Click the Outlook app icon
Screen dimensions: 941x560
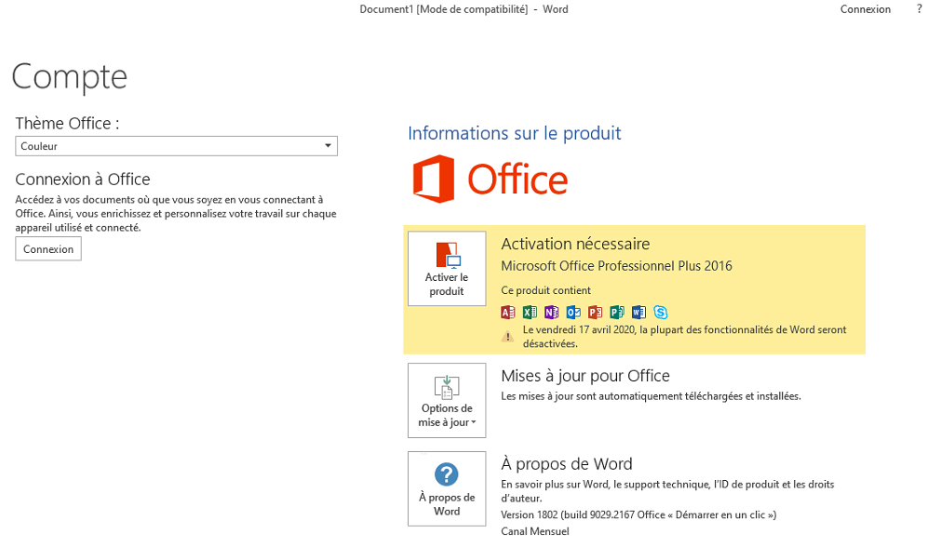pos(573,313)
